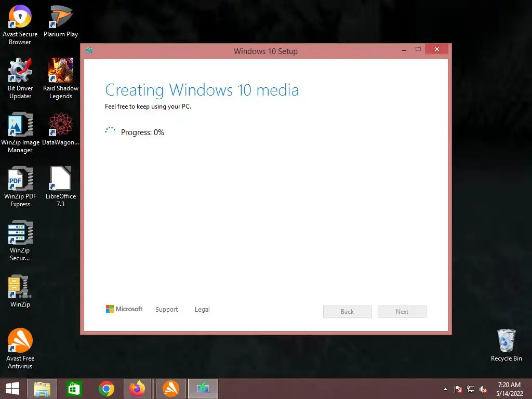
Task: Click the Microsoft logo in setup
Action: point(124,309)
